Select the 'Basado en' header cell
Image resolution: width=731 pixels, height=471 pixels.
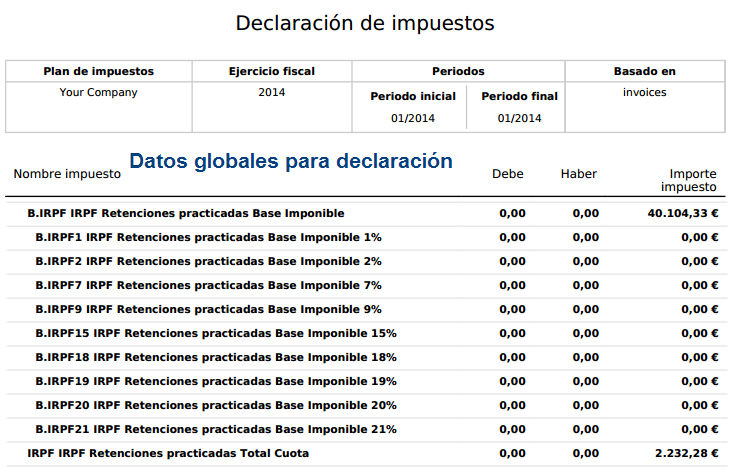644,72
